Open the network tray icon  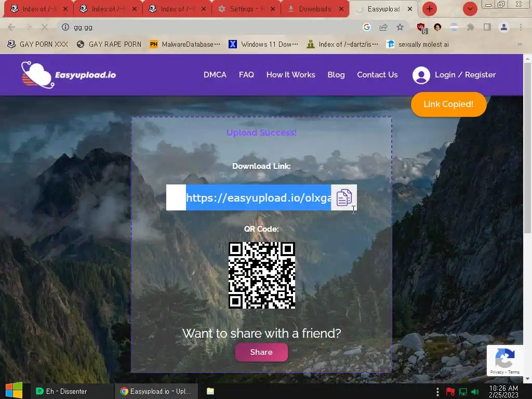463,392
